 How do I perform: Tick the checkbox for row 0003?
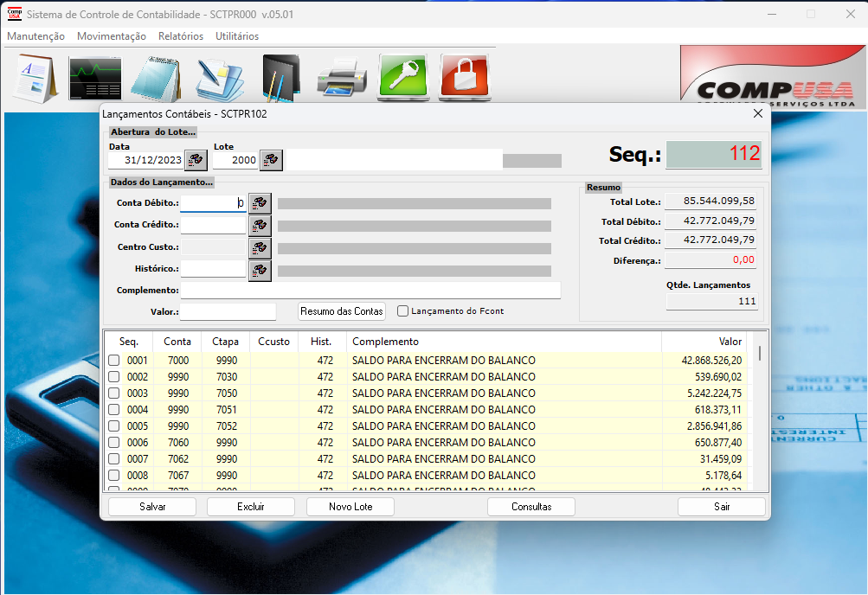[x=114, y=393]
